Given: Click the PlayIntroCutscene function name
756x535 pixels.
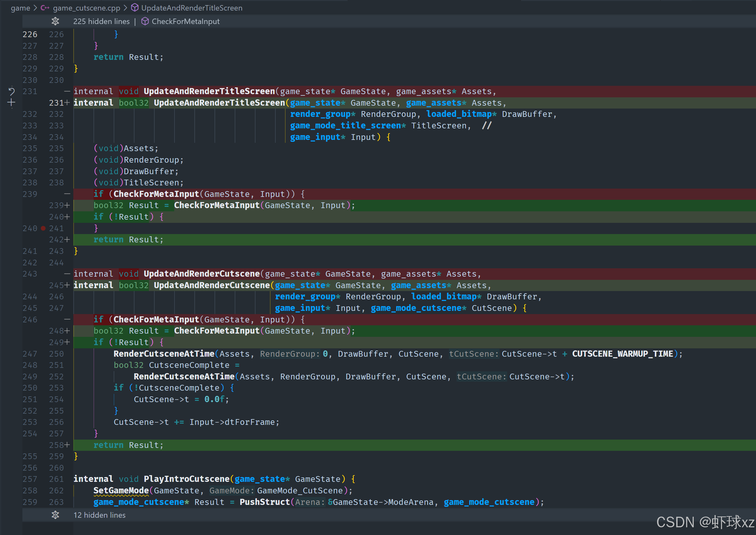Looking at the screenshot, I should [x=186, y=479].
